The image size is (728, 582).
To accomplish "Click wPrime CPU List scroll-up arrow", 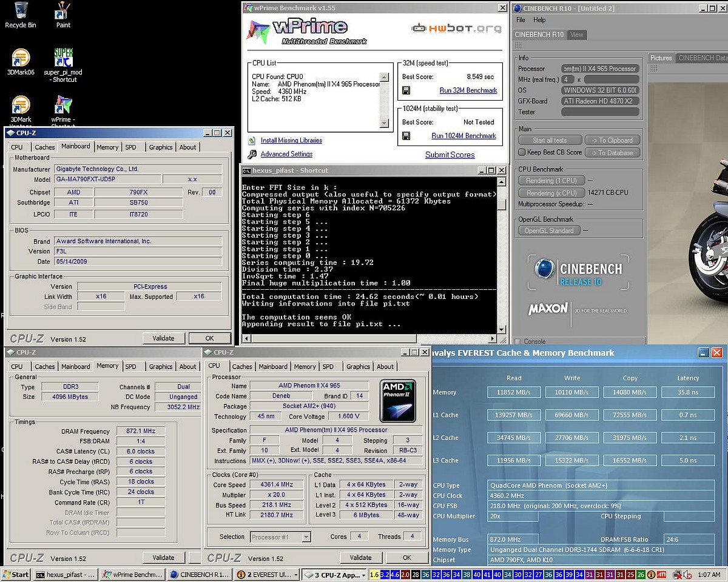I will coord(384,77).
